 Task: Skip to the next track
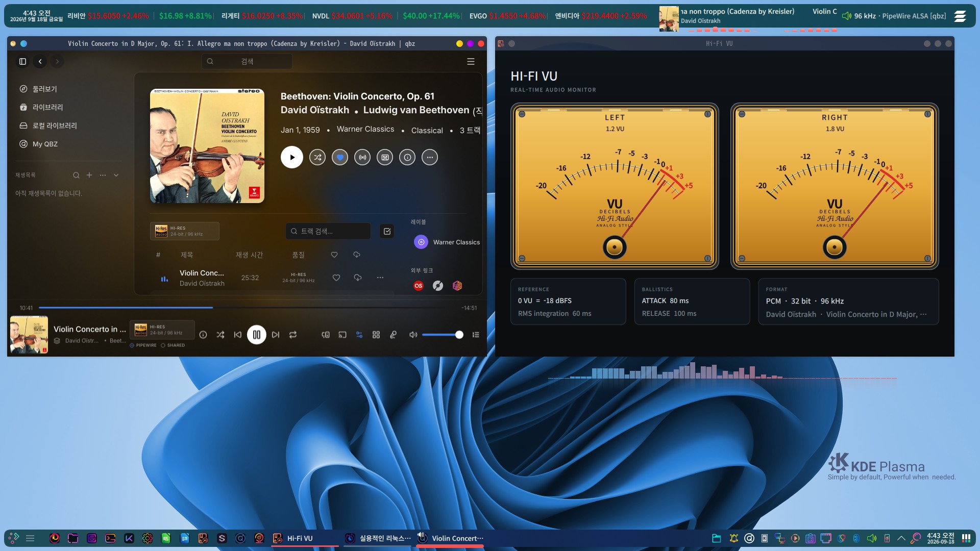click(276, 335)
